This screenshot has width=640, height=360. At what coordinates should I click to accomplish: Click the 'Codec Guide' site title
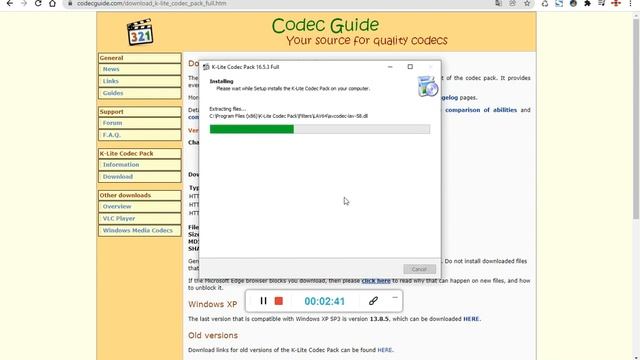coord(325,25)
